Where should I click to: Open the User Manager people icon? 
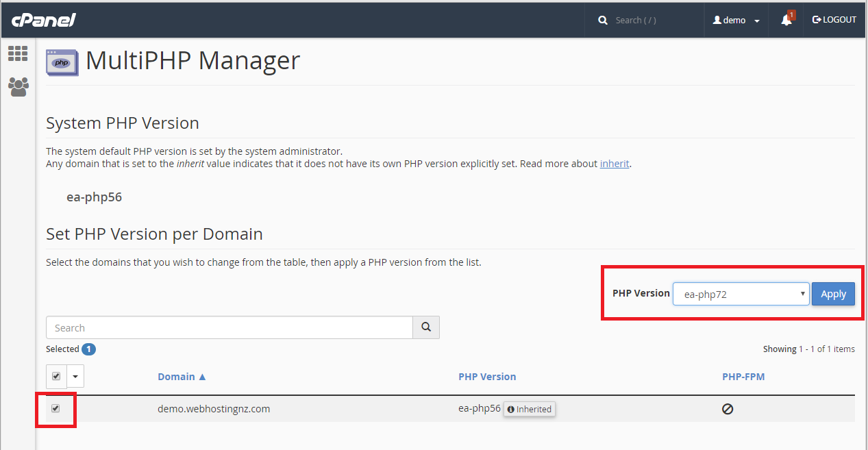[x=18, y=86]
